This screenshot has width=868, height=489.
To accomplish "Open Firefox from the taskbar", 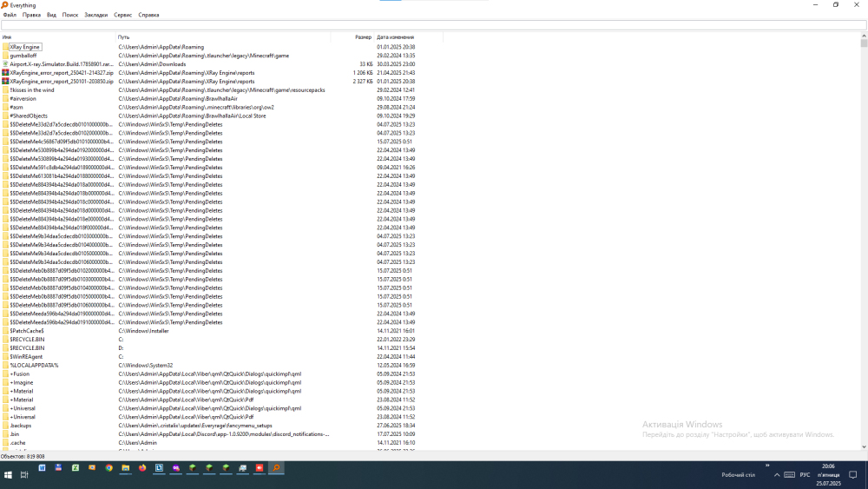I will [142, 468].
